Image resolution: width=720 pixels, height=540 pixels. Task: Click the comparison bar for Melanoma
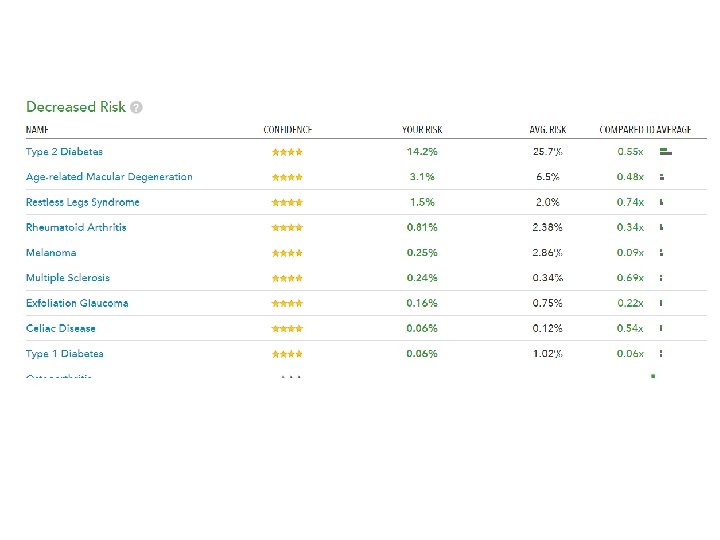tap(661, 253)
